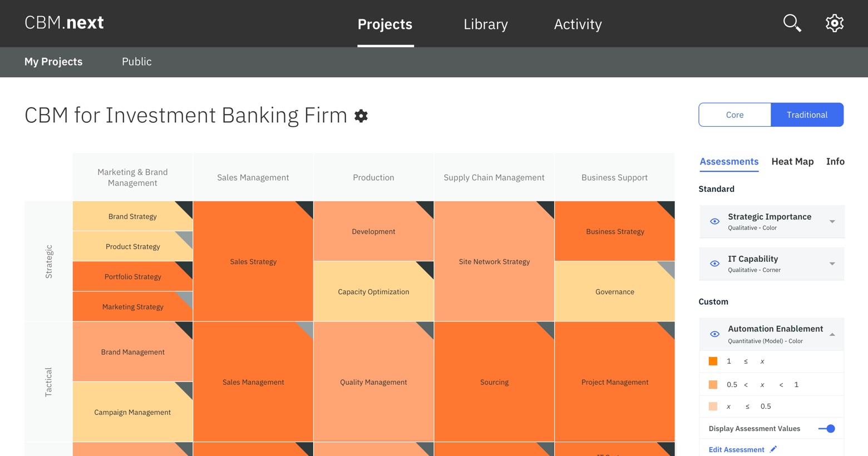Select the Core view button
This screenshot has width=868, height=456.
pos(734,115)
